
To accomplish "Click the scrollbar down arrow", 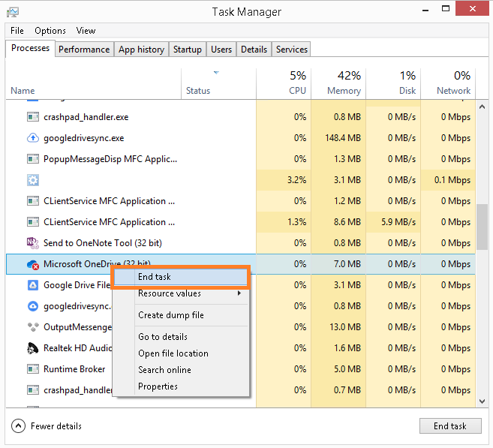I will pos(482,401).
